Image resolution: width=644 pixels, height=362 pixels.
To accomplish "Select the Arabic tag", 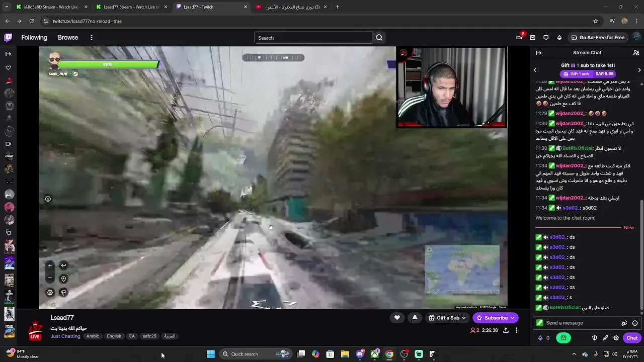I will (93, 336).
